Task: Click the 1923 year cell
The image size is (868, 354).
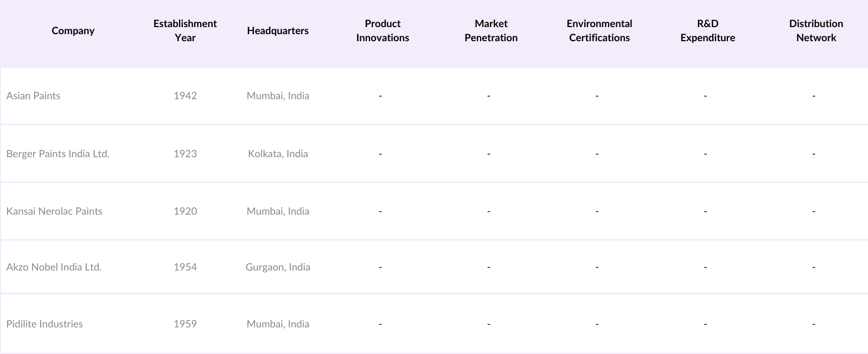Action: click(185, 154)
